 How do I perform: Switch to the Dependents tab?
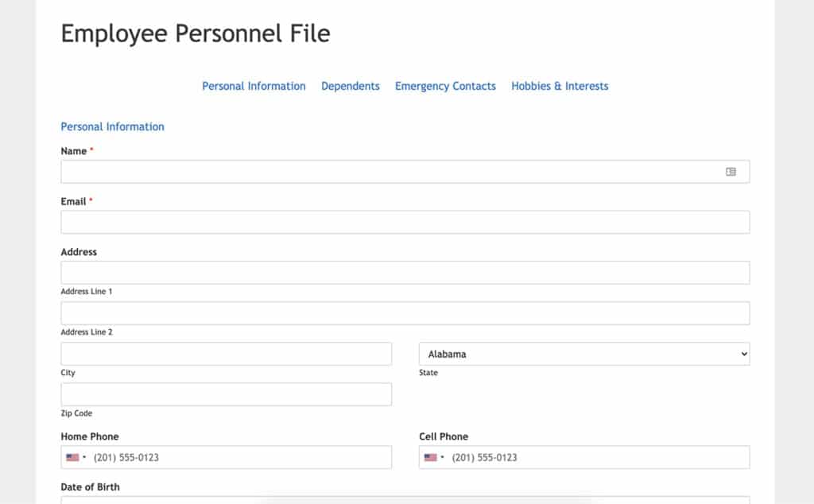click(351, 86)
